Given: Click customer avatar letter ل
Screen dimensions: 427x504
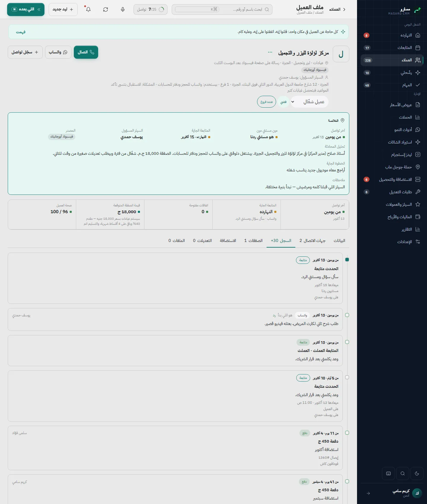Looking at the screenshot, I should 341,54.
